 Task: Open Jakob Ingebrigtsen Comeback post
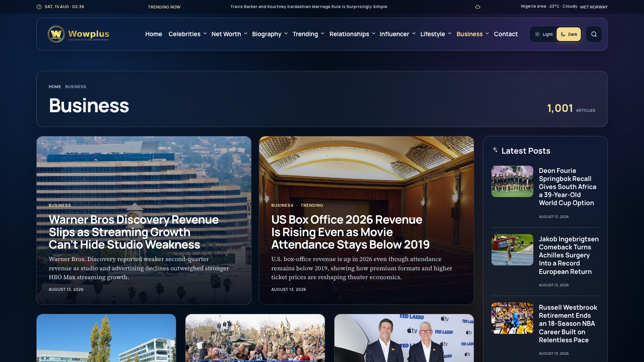click(569, 255)
